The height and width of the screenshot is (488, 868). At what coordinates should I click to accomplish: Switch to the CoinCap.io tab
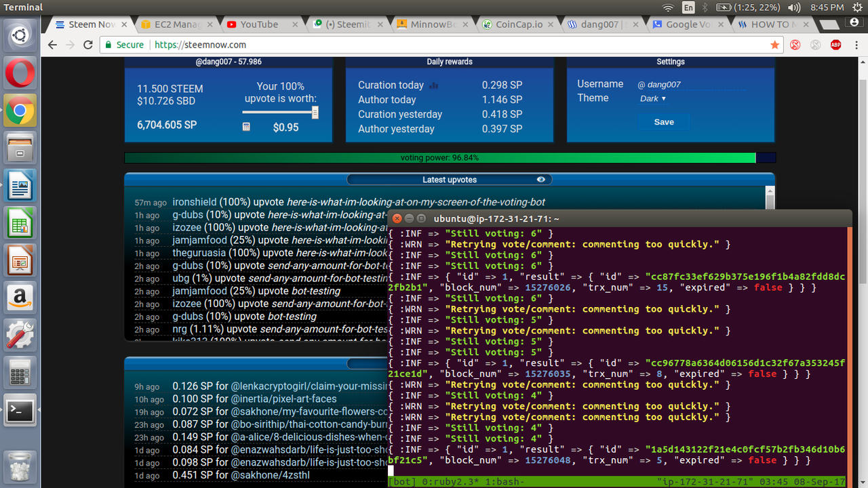pyautogui.click(x=517, y=24)
